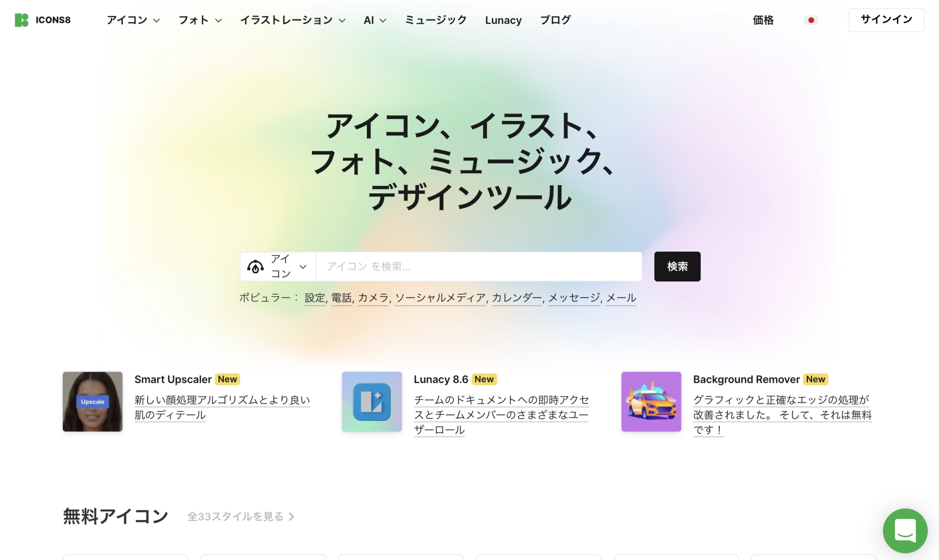Go to the Lunacy menu item
Viewport: 939px width, 560px height.
click(503, 20)
